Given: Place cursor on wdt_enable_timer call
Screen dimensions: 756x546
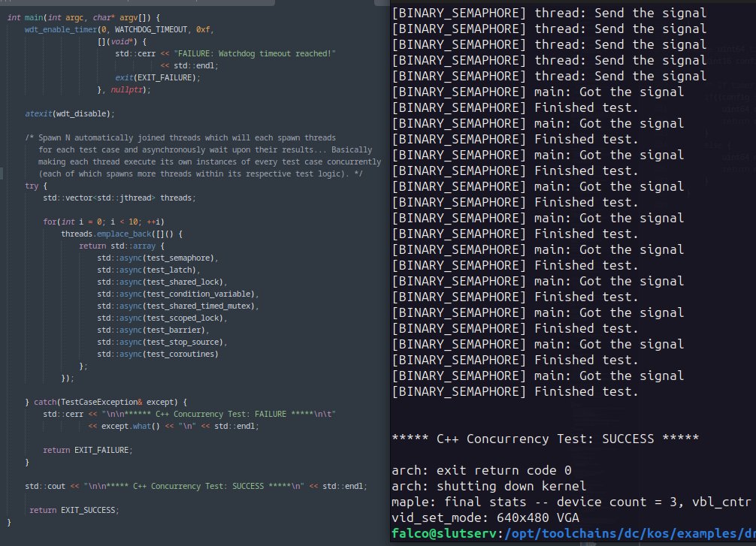Looking at the screenshot, I should 61,30.
